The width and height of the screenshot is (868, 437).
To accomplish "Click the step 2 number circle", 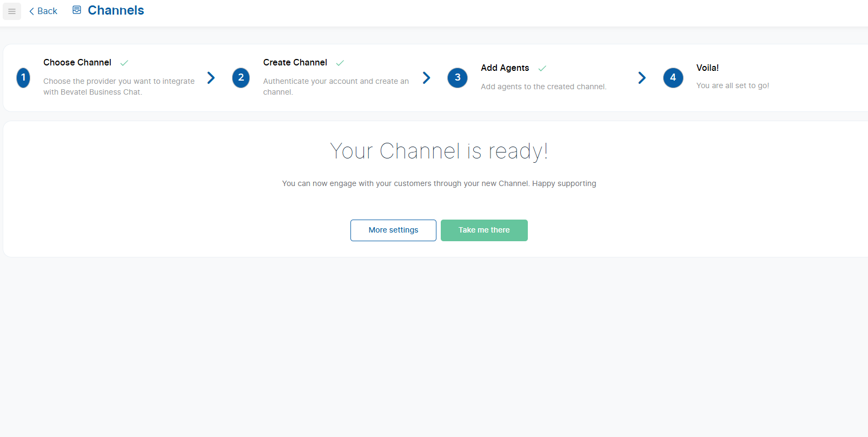I will tap(241, 78).
